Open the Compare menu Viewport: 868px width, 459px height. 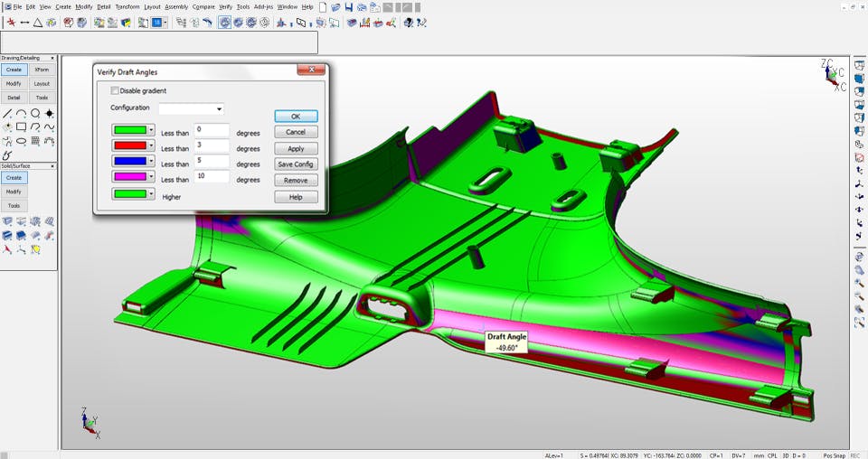tap(203, 7)
